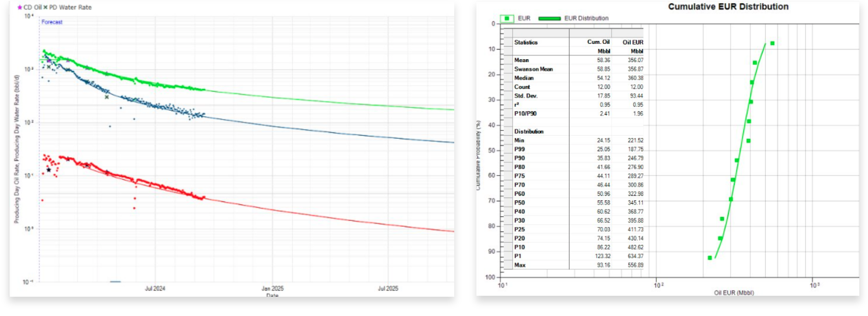Image resolution: width=868 pixels, height=316 pixels.
Task: Click the topmost green EUR data point square
Action: tap(772, 43)
